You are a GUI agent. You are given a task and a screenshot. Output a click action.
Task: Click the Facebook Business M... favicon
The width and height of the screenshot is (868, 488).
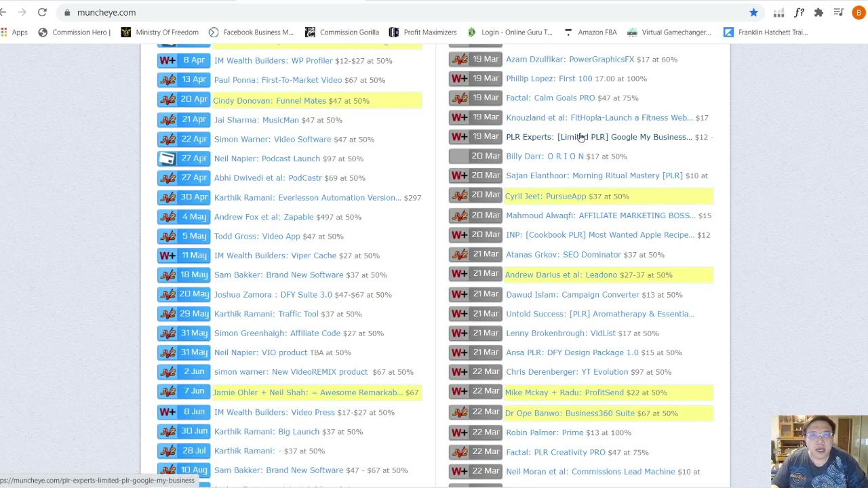pos(214,32)
